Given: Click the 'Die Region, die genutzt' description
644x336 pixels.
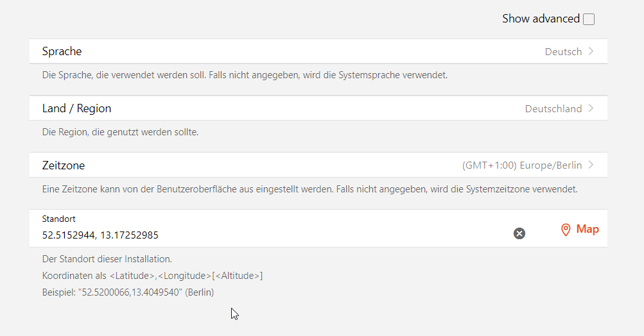Looking at the screenshot, I should coord(120,133).
